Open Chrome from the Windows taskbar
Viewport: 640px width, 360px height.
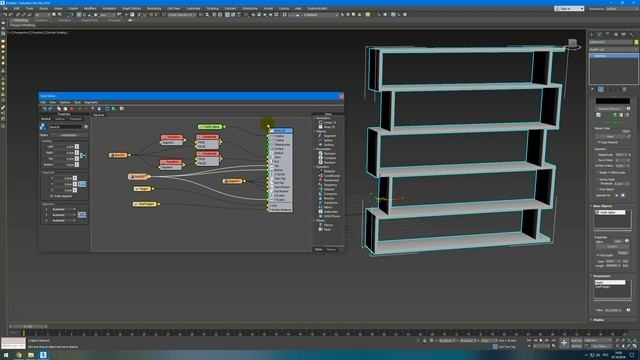(19, 355)
